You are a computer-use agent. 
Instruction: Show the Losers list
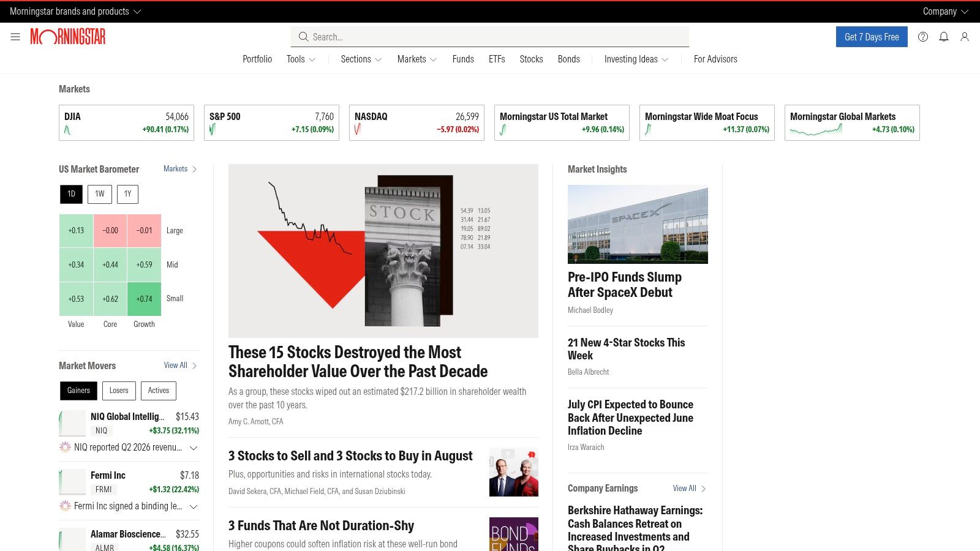point(119,391)
